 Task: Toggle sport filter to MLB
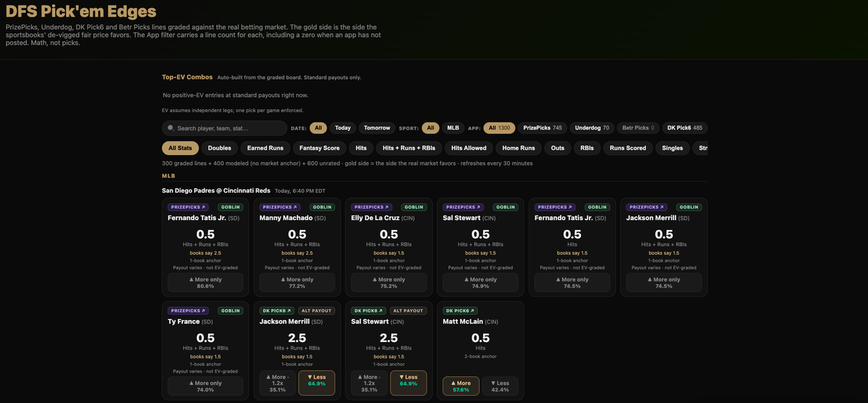point(453,128)
